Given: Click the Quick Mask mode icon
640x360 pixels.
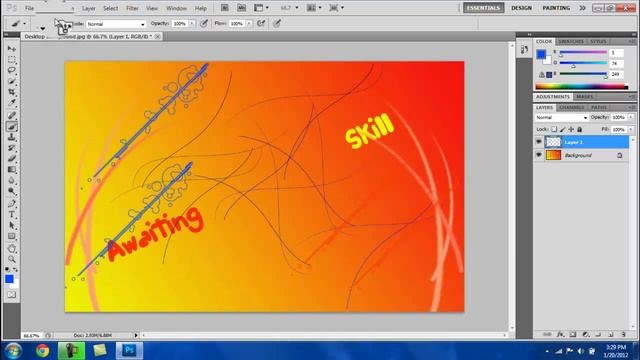Looking at the screenshot, I should tap(11, 294).
